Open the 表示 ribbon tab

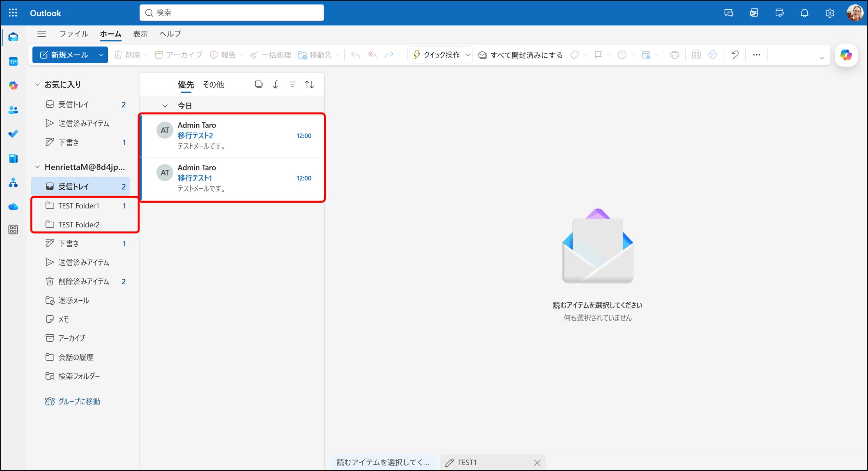tap(140, 34)
